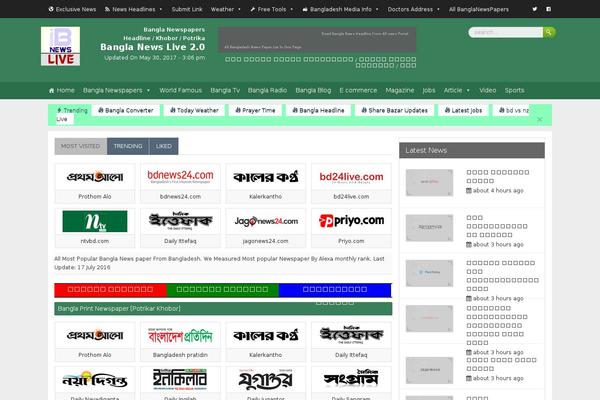
Task: Open Bangla Print Newspaper section header
Action: point(223,309)
